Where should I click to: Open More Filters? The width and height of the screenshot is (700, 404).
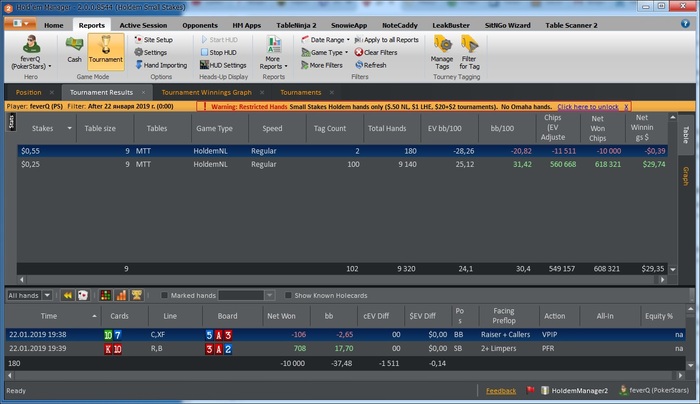pyautogui.click(x=322, y=65)
